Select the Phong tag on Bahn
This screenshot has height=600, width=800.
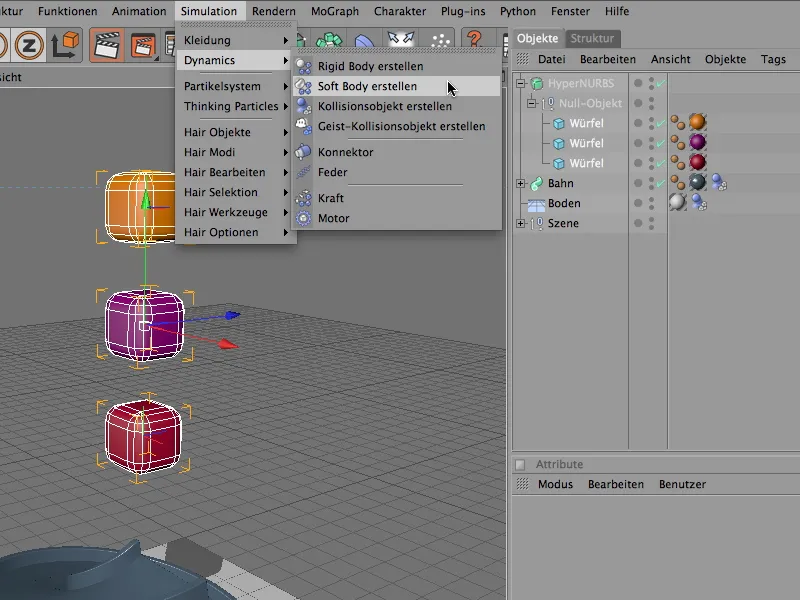(678, 182)
